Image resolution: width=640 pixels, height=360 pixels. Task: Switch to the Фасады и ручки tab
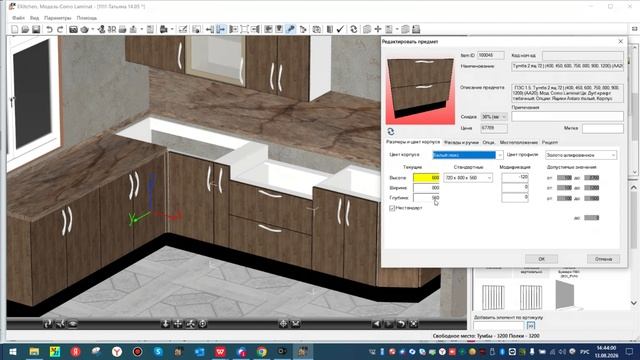(x=461, y=142)
